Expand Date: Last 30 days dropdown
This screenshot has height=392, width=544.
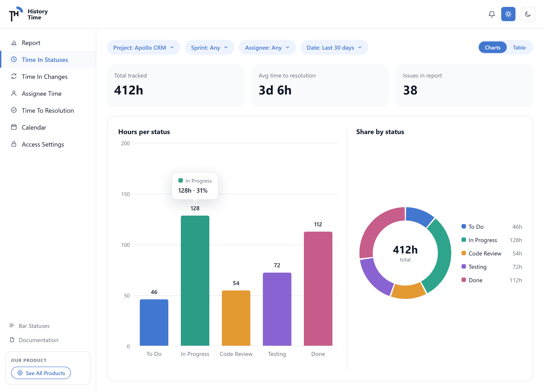pyautogui.click(x=334, y=47)
